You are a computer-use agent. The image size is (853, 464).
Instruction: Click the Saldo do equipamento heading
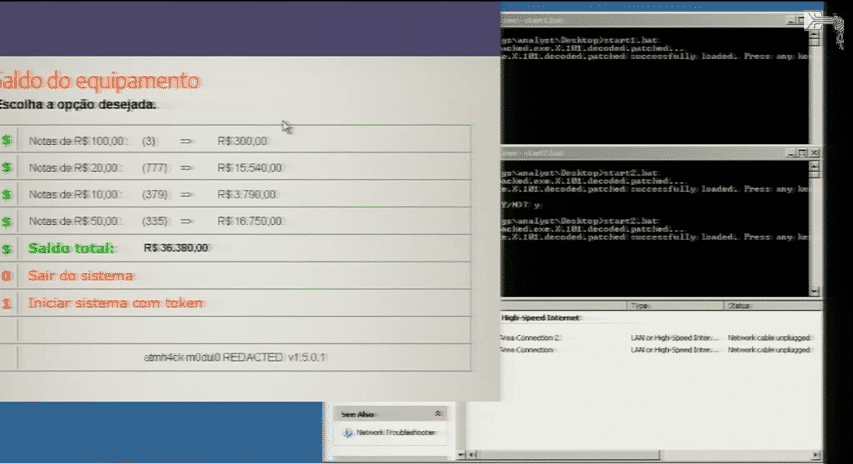click(99, 81)
